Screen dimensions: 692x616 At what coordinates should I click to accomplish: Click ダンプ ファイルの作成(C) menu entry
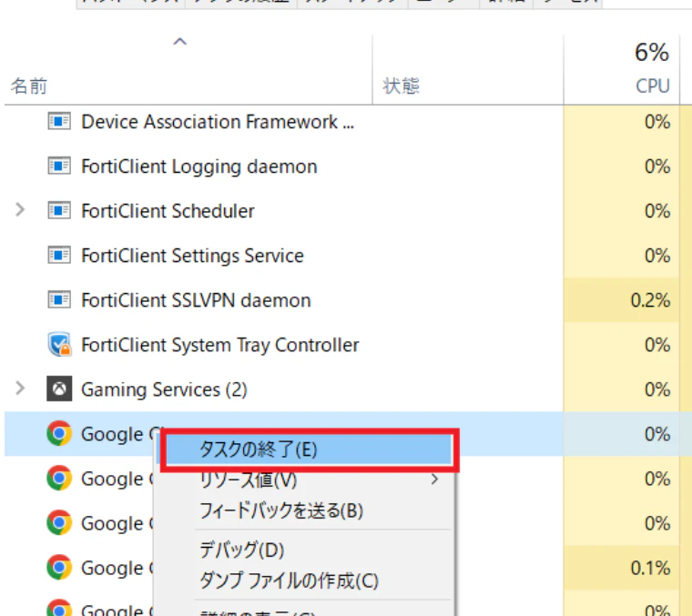(289, 581)
